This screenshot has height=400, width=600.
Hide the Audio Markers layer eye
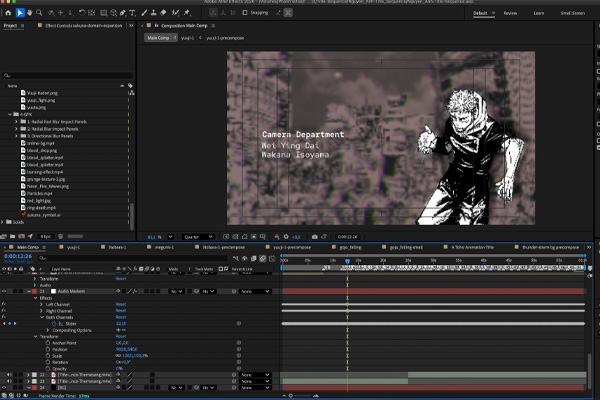click(4, 292)
